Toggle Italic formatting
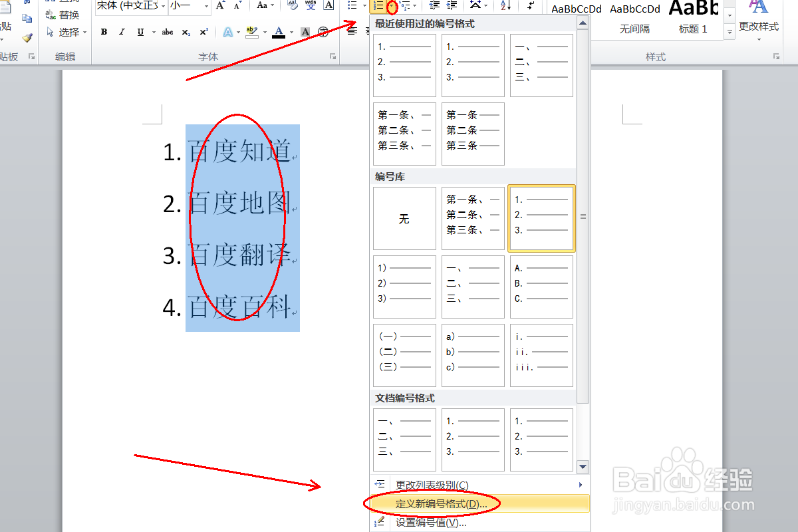This screenshot has width=798, height=532. point(122,32)
